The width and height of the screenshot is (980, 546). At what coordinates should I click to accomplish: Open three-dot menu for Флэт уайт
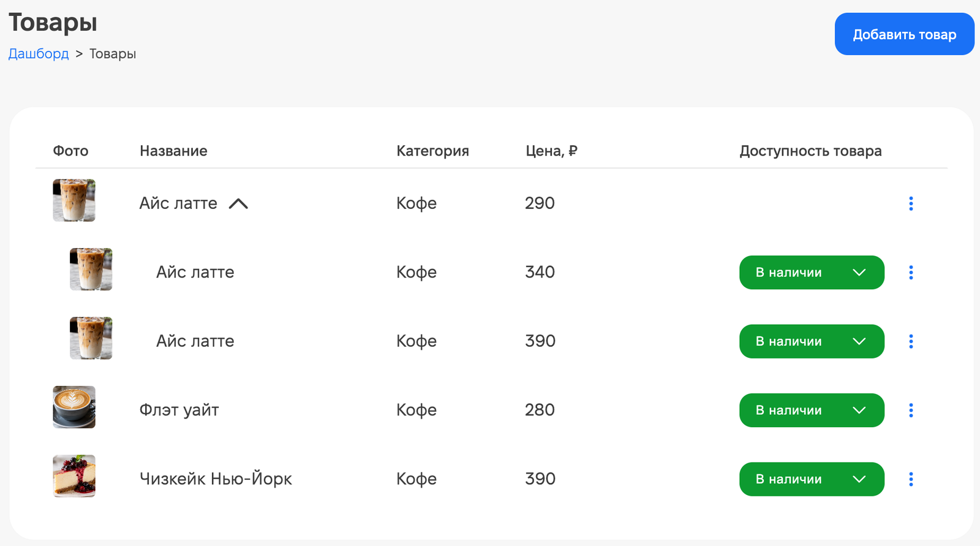911,411
